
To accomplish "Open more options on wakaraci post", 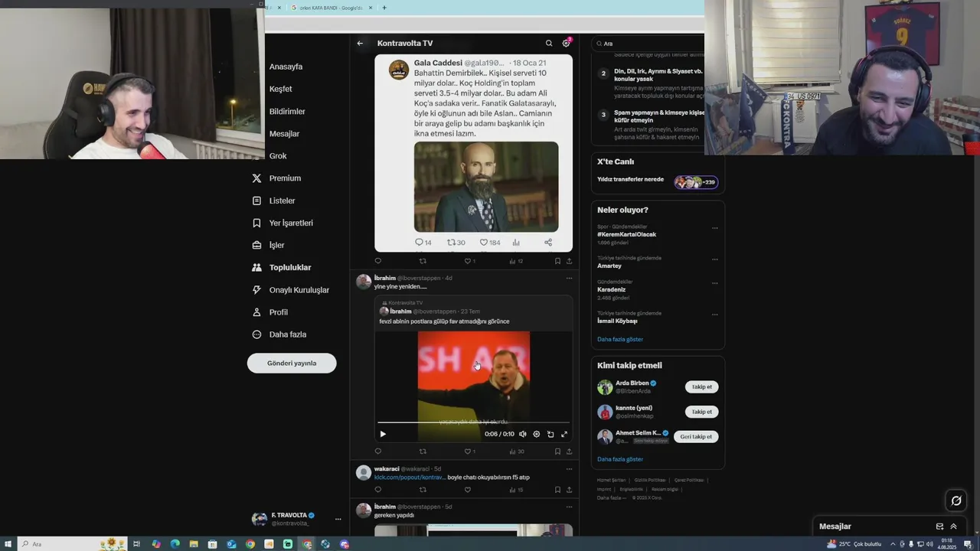I will point(569,468).
